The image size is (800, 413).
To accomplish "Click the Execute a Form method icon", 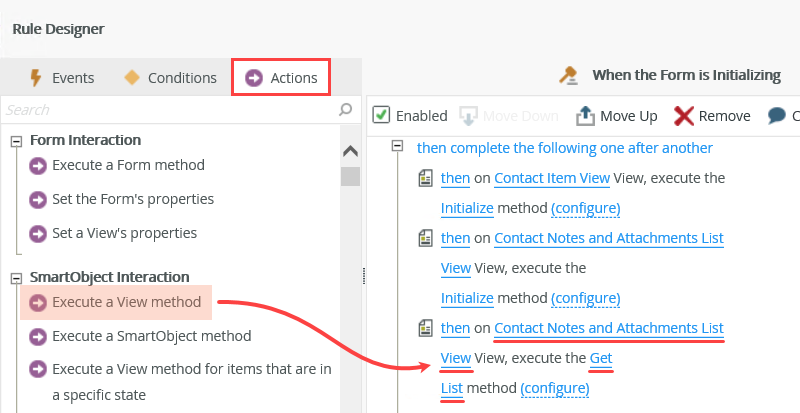I will [39, 166].
